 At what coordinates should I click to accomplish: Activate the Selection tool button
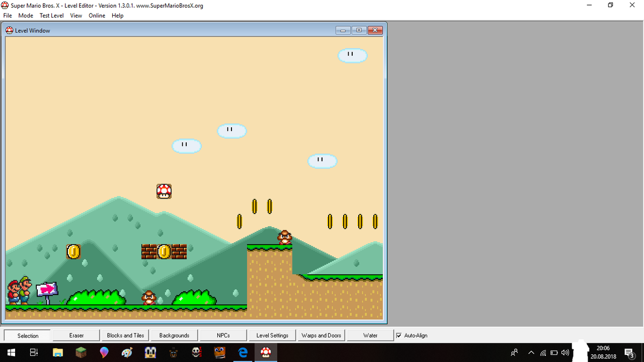tap(28, 335)
